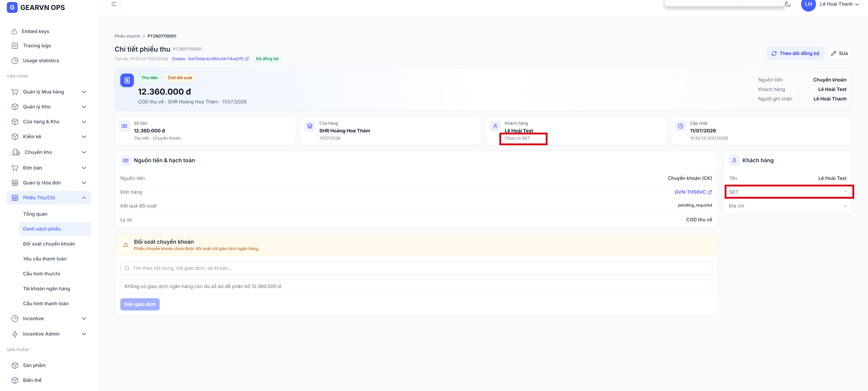Open Đối soát chuyển khoản menu item
The width and height of the screenshot is (868, 391).
point(49,244)
